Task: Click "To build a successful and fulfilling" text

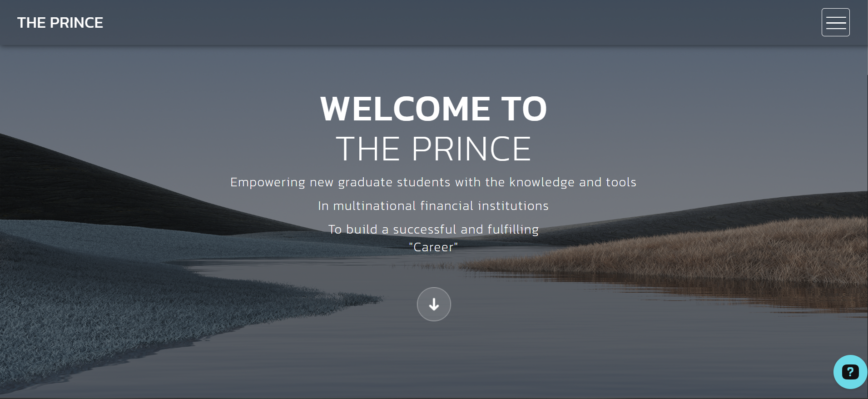Action: coord(433,229)
